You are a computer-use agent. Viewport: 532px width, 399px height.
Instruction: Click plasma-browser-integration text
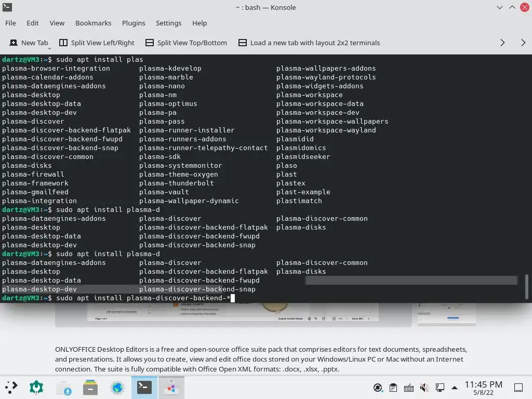coord(56,68)
